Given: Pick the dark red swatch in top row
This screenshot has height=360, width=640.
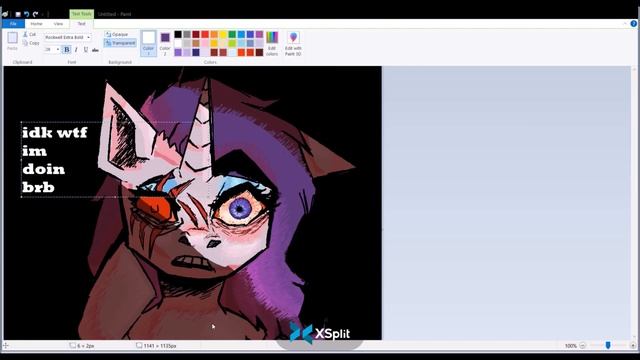Looking at the screenshot, I should pyautogui.click(x=196, y=34).
